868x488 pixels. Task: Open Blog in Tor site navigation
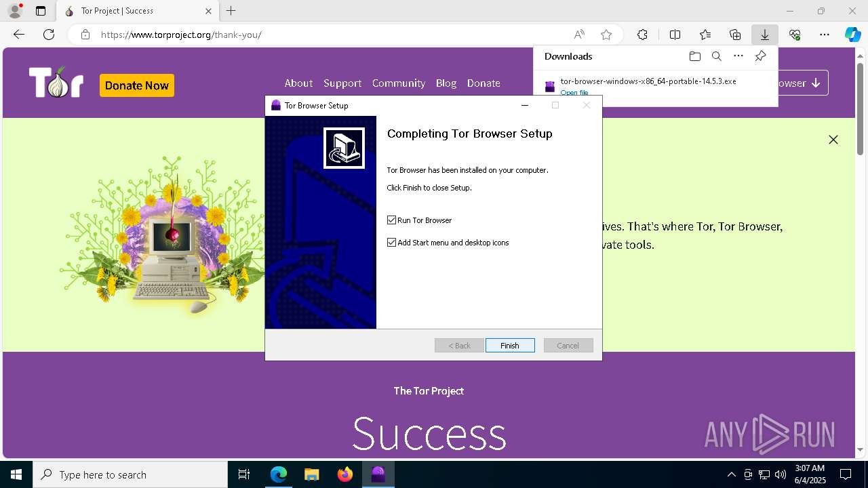point(446,83)
